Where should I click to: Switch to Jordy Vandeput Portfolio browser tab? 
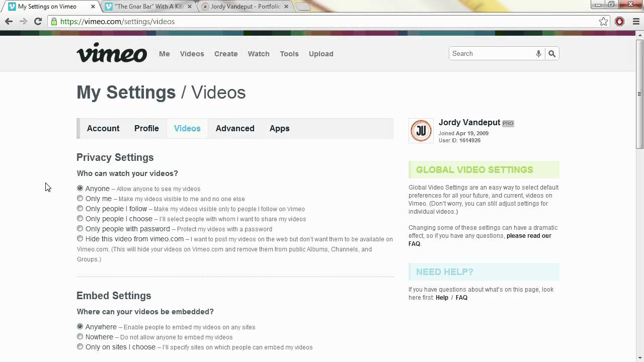(246, 7)
